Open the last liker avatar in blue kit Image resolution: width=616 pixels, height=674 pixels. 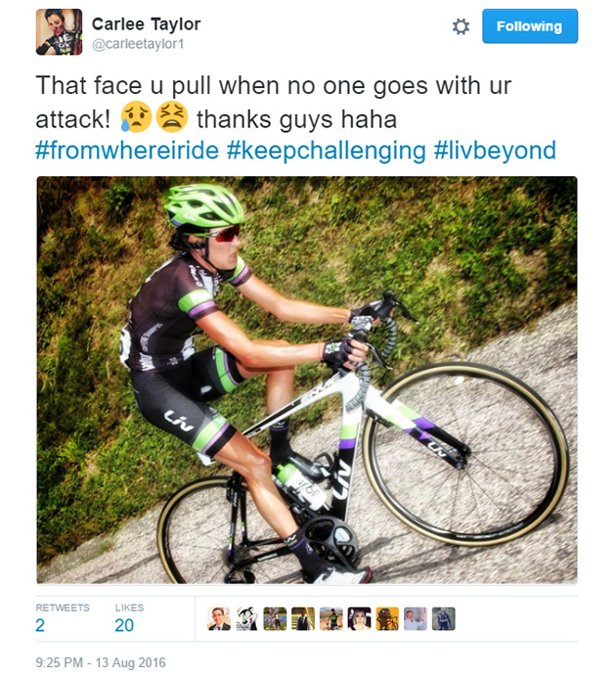443,618
